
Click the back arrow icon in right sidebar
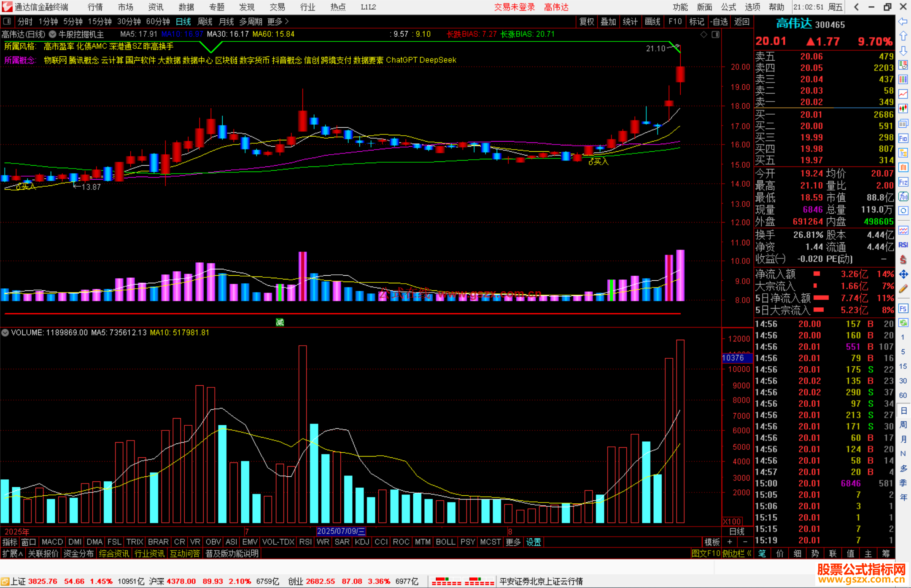903,22
